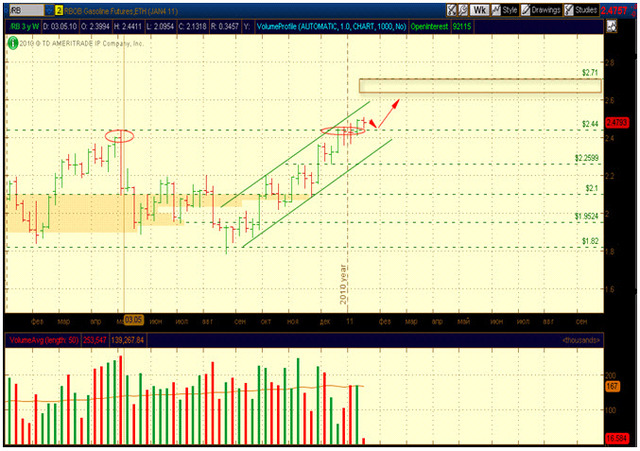Click the first tool icon left of Wk
640x451 pixels.
click(x=451, y=10)
